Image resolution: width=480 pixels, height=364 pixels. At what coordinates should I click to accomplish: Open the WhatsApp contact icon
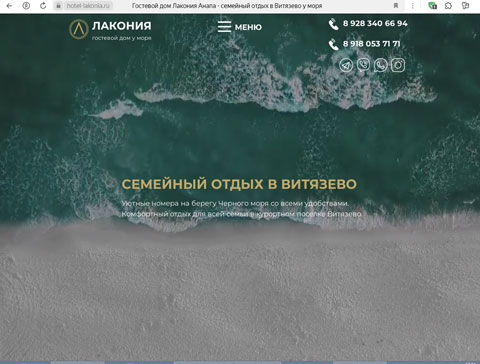381,65
